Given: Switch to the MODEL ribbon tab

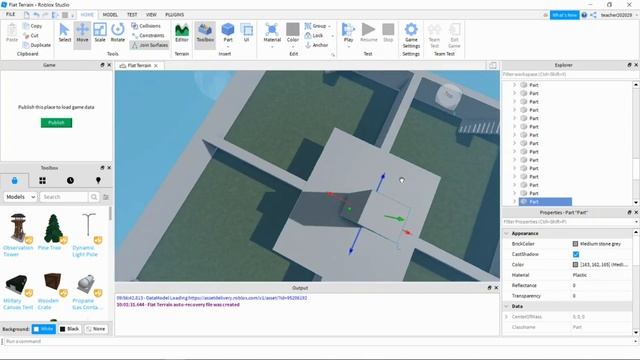Looking at the screenshot, I should coord(110,15).
